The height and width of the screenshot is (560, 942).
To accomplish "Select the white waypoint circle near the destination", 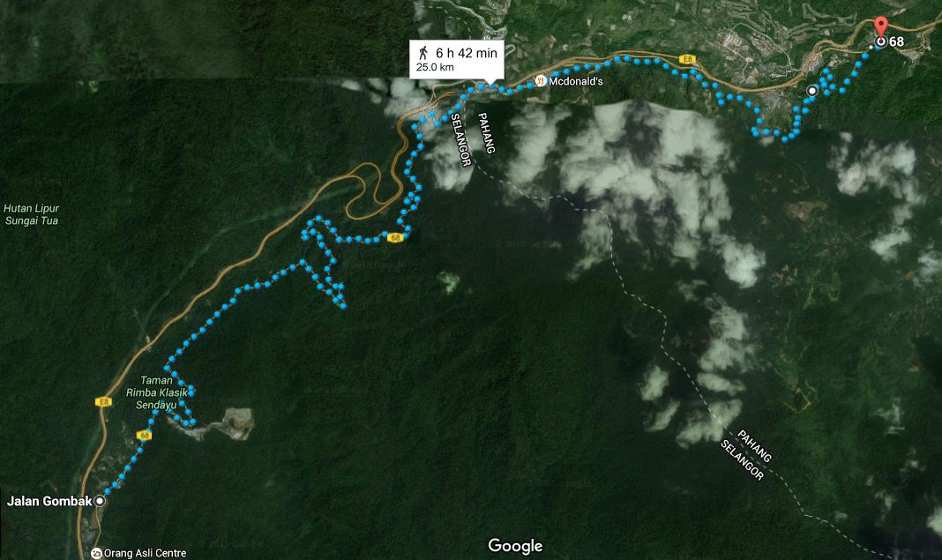I will (x=812, y=91).
